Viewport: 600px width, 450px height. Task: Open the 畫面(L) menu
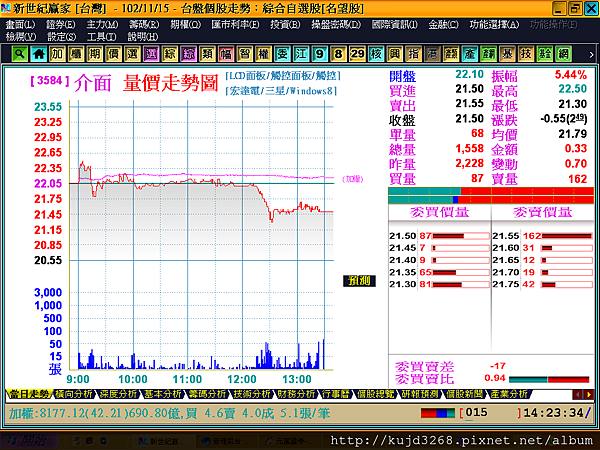[20, 24]
